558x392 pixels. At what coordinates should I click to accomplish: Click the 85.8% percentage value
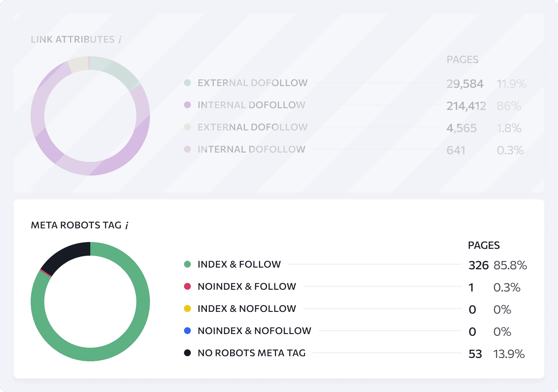510,265
